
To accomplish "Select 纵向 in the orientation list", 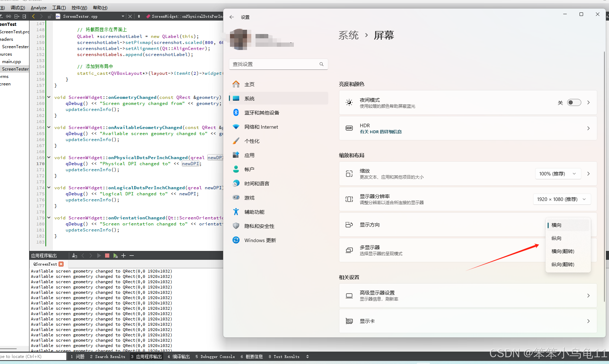I will pyautogui.click(x=556, y=238).
